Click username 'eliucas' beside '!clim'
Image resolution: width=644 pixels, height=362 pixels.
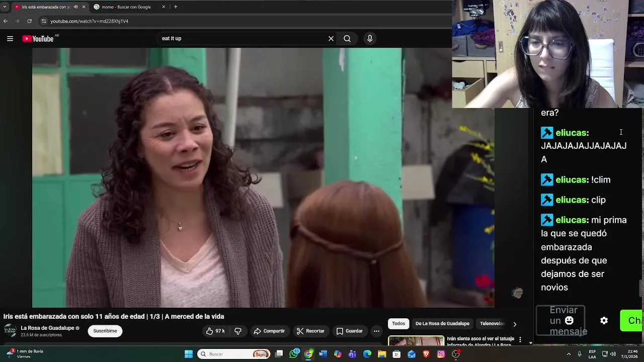coord(571,179)
